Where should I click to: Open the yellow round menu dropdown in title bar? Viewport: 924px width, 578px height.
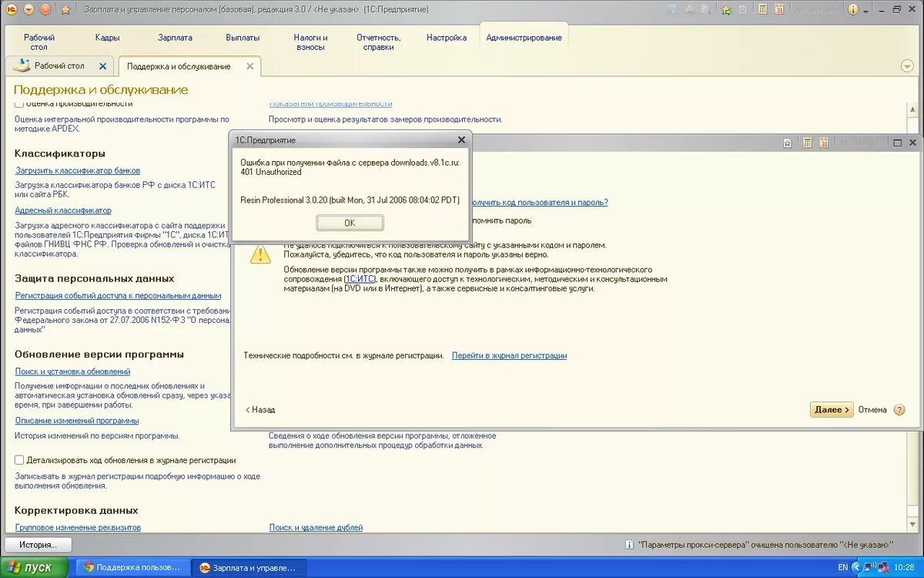pos(29,9)
